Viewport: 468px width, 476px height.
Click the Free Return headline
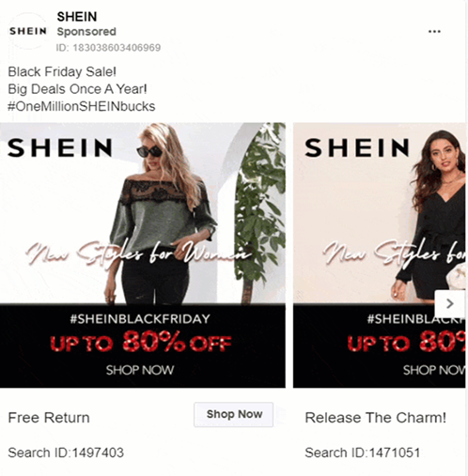tap(49, 418)
